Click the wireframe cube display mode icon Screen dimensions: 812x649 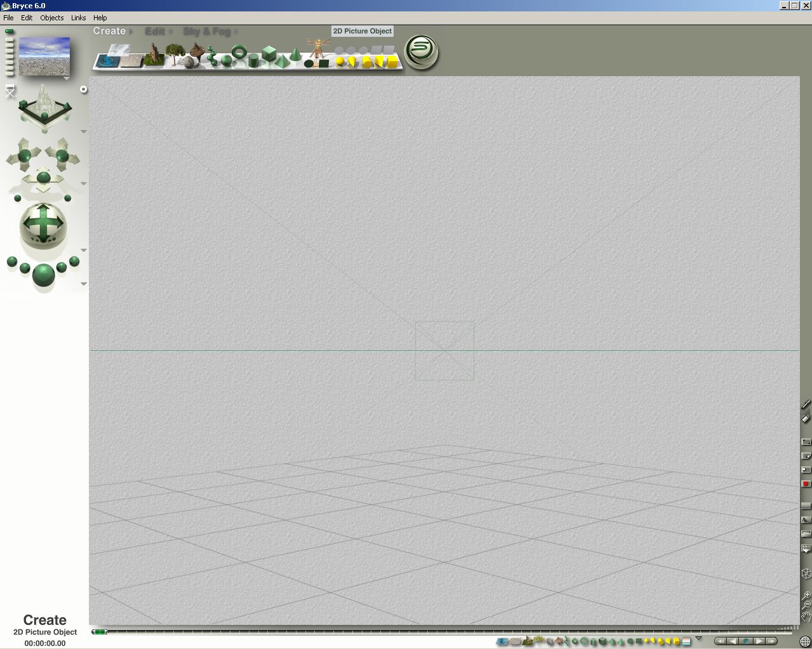pos(806,574)
